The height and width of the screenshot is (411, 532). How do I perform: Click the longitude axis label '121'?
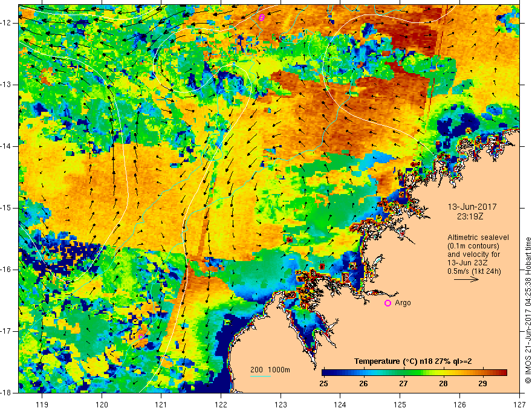tap(161, 404)
